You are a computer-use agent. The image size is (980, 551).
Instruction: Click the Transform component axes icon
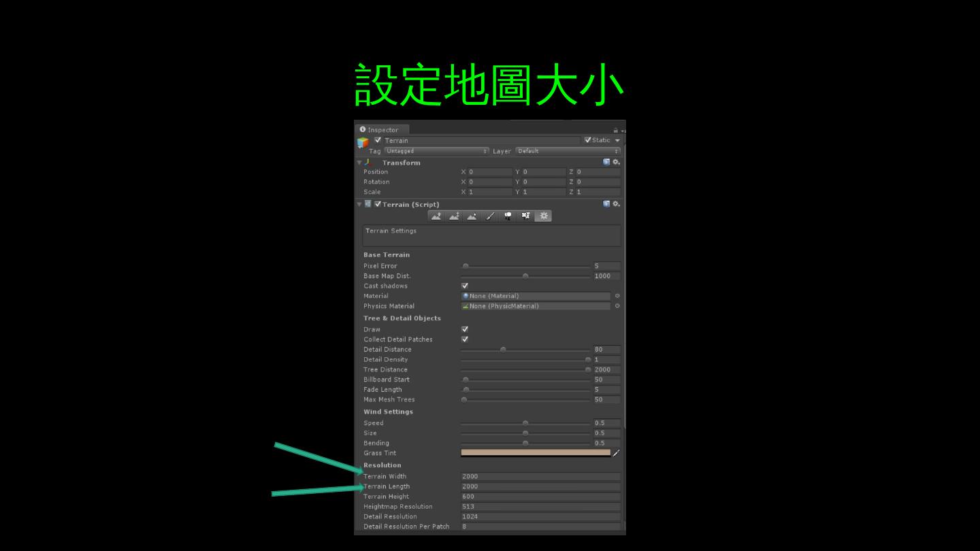(x=368, y=163)
